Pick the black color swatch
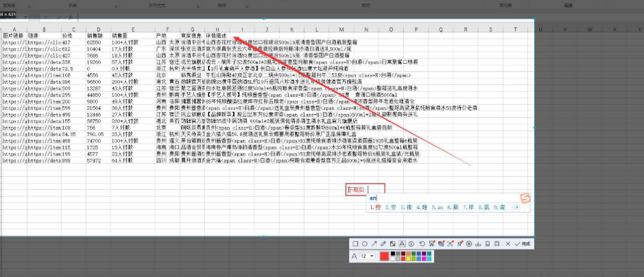The image size is (644, 277). coord(393,254)
